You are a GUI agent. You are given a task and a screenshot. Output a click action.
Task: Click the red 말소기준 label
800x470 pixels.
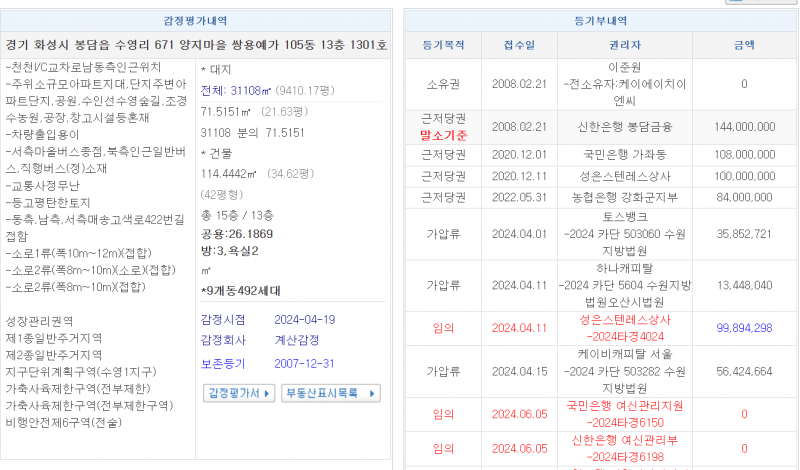[443, 134]
